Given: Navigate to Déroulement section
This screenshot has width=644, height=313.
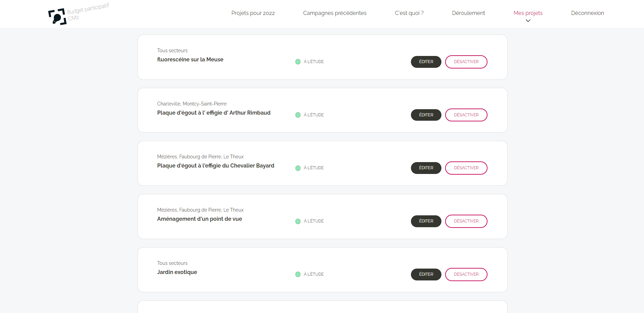Looking at the screenshot, I should (468, 13).
